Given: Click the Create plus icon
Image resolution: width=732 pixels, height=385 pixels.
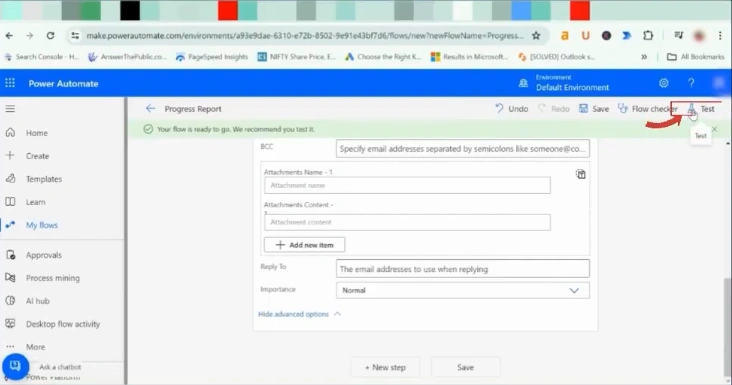Looking at the screenshot, I should pyautogui.click(x=10, y=155).
